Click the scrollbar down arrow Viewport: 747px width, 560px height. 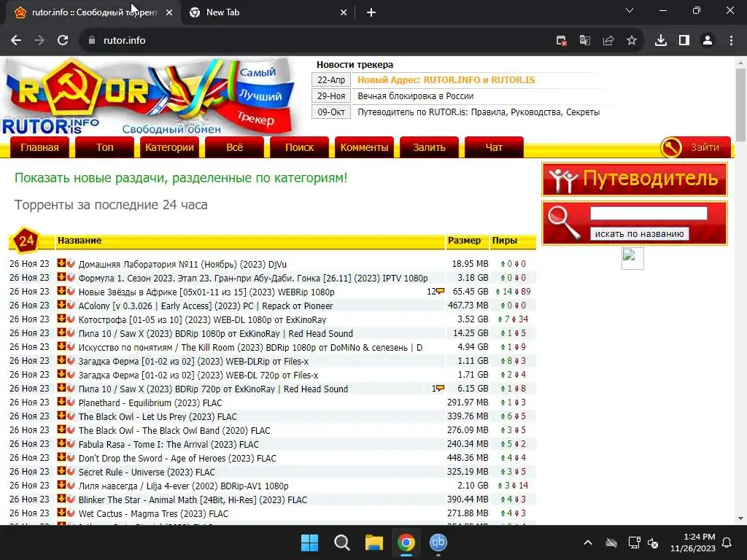pyautogui.click(x=740, y=518)
